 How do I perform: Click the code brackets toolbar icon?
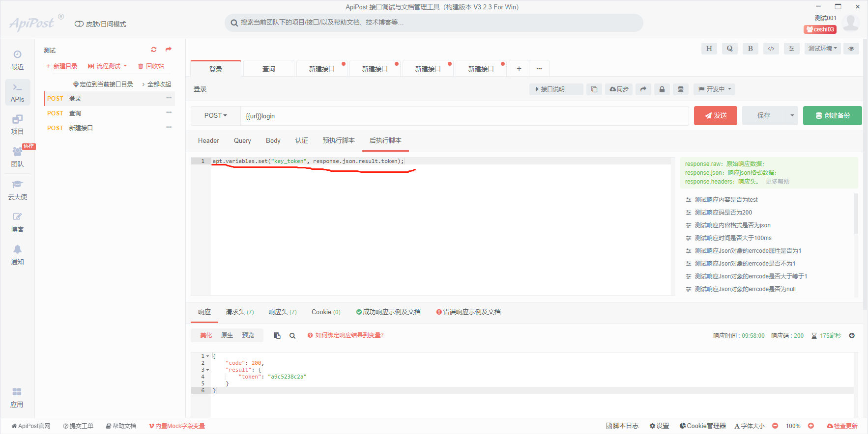(x=771, y=49)
